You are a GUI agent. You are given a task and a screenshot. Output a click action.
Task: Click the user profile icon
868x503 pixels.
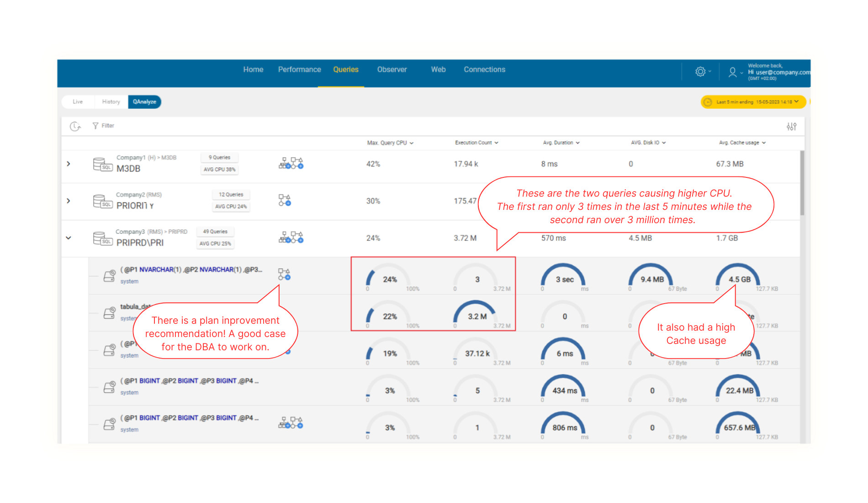coord(732,72)
